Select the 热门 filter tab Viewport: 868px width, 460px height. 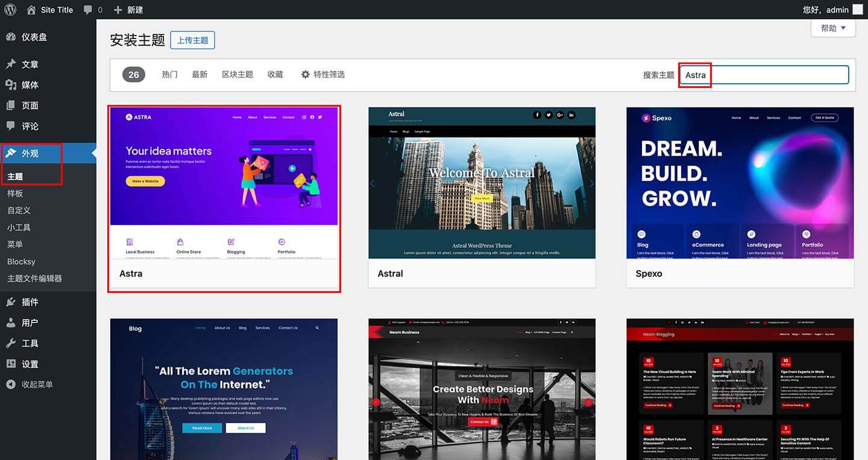click(169, 74)
